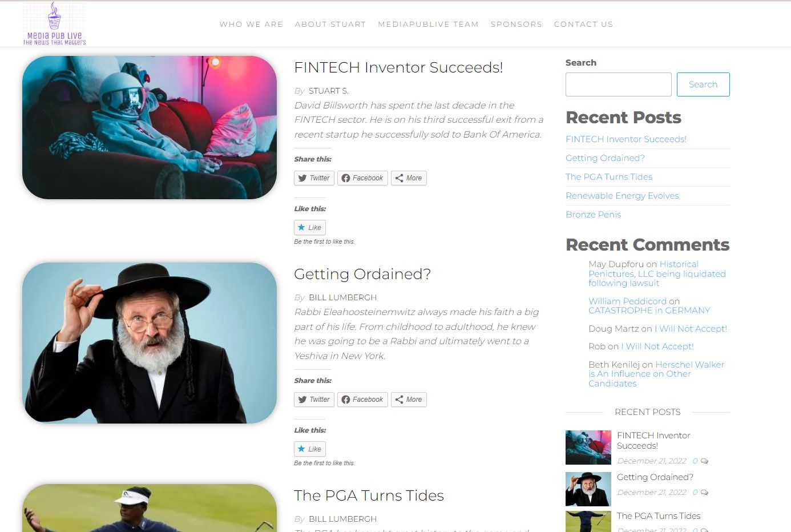Like the Getting Ordained post
The height and width of the screenshot is (532, 791).
(310, 449)
